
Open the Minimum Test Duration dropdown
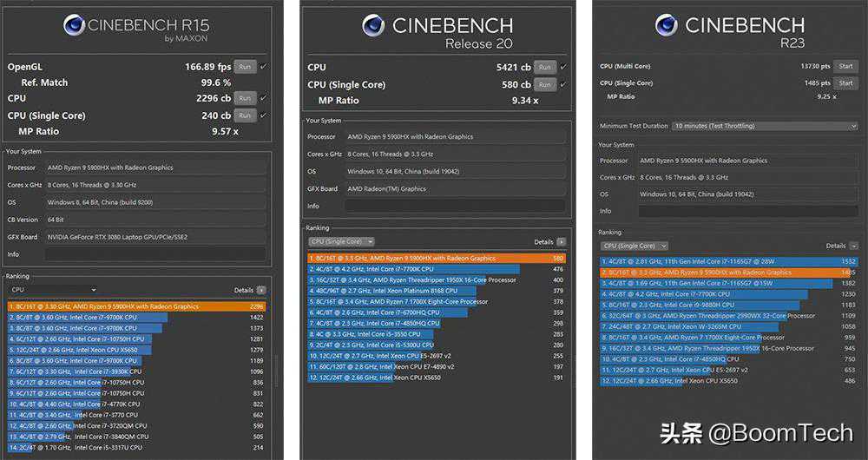765,126
